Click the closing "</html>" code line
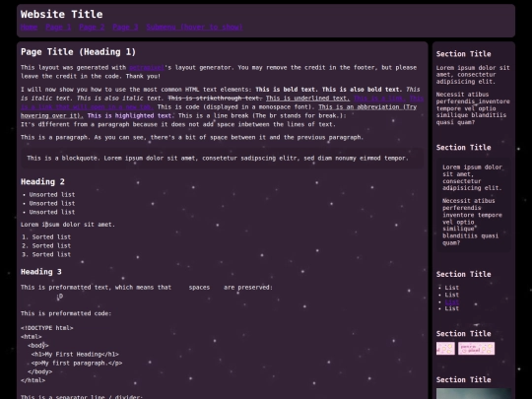This screenshot has height=399, width=532. pyautogui.click(x=33, y=380)
